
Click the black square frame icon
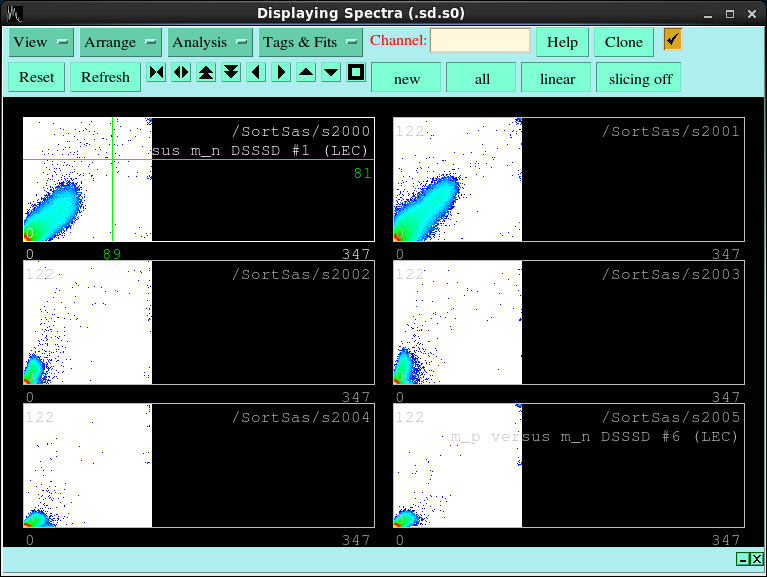point(356,73)
